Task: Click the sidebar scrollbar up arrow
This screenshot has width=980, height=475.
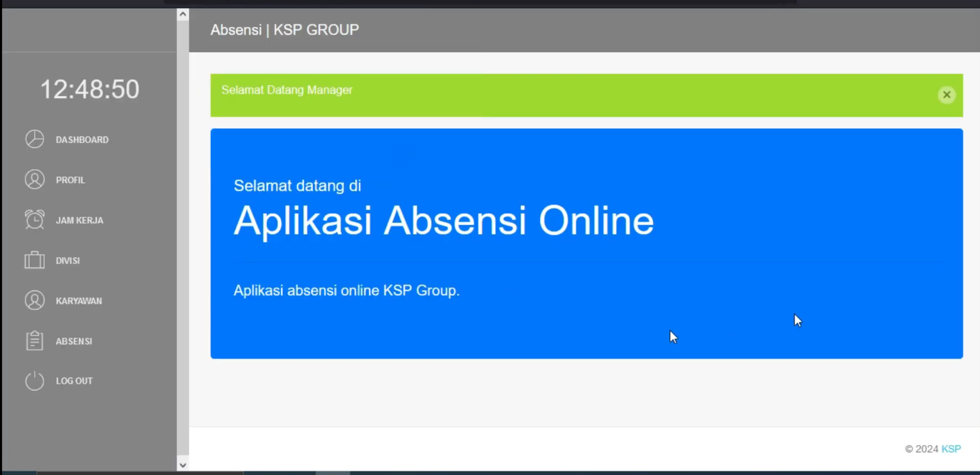Action: click(183, 15)
